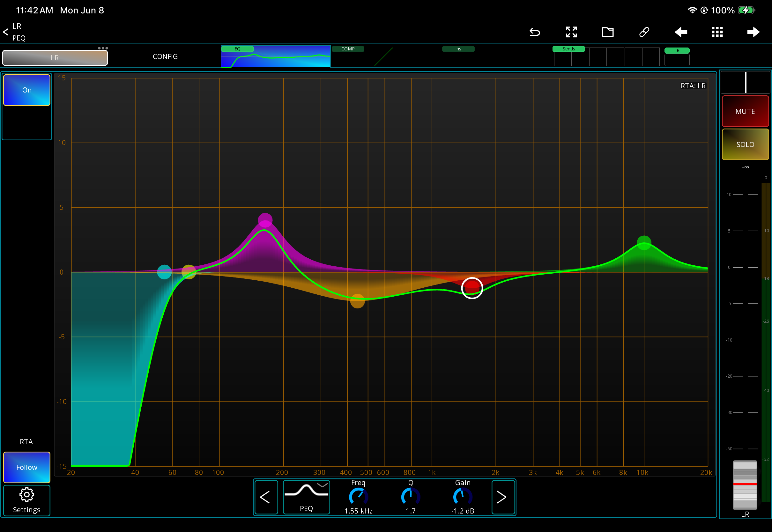This screenshot has width=772, height=532.
Task: Tap the -1.2 dB gain value
Action: (463, 511)
